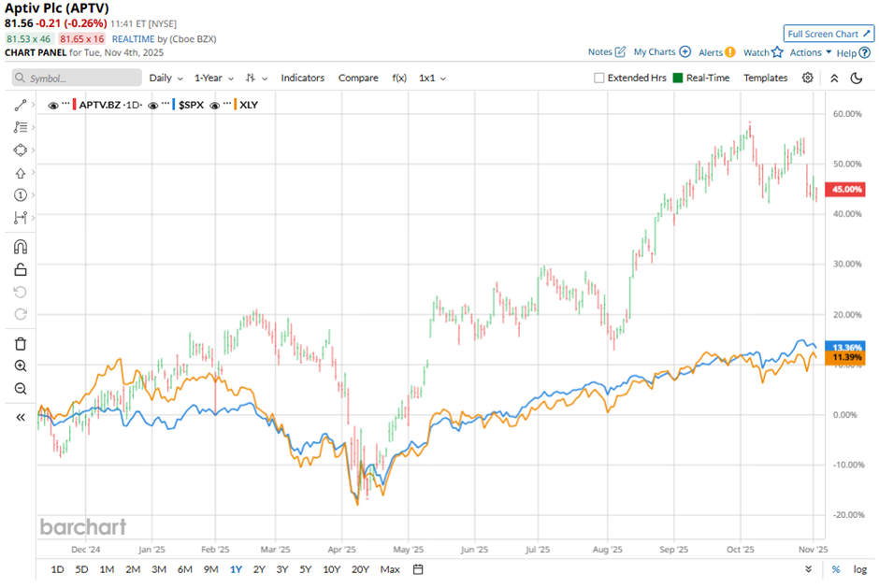This screenshot has width=879, height=588.
Task: Toggle the Real-Time checkbox
Action: (678, 79)
